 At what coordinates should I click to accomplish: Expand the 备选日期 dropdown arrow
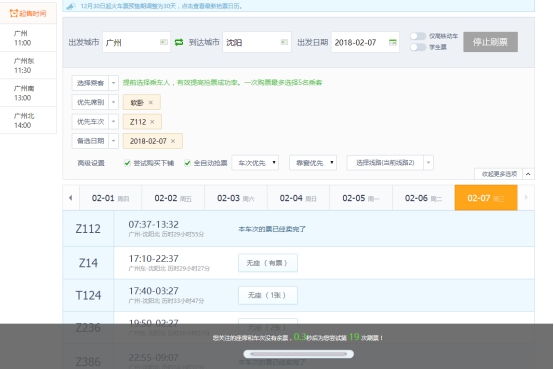[x=113, y=141]
